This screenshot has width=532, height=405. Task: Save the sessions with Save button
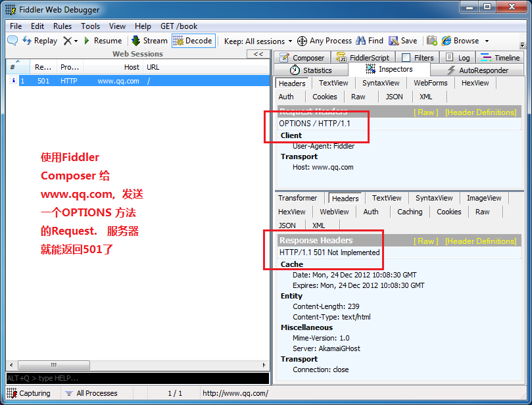click(402, 41)
